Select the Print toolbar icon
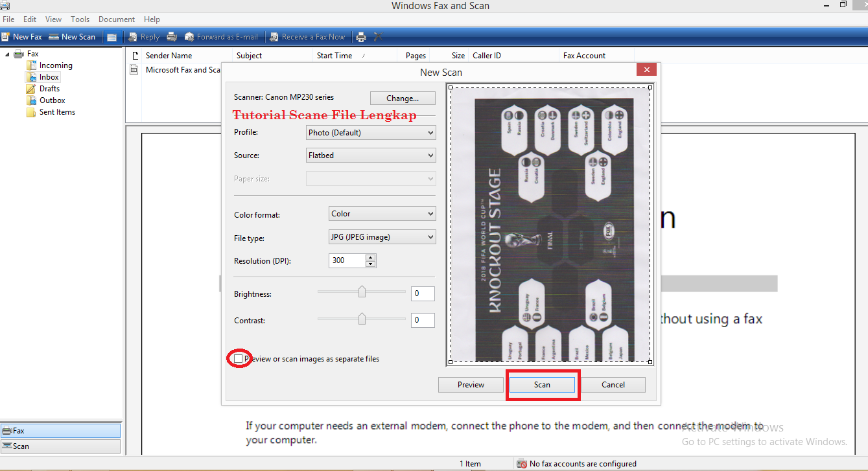Image resolution: width=868 pixels, height=471 pixels. [x=360, y=36]
